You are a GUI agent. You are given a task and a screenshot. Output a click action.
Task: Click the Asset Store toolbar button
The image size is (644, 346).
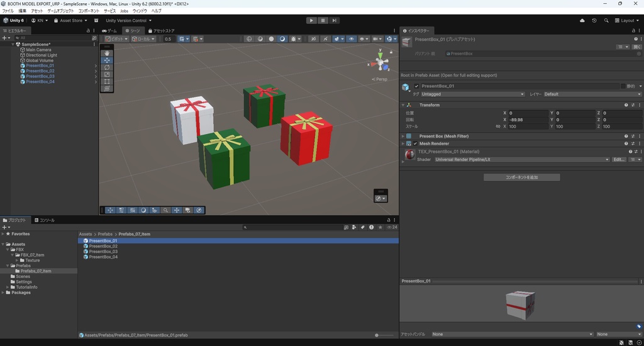click(x=70, y=21)
